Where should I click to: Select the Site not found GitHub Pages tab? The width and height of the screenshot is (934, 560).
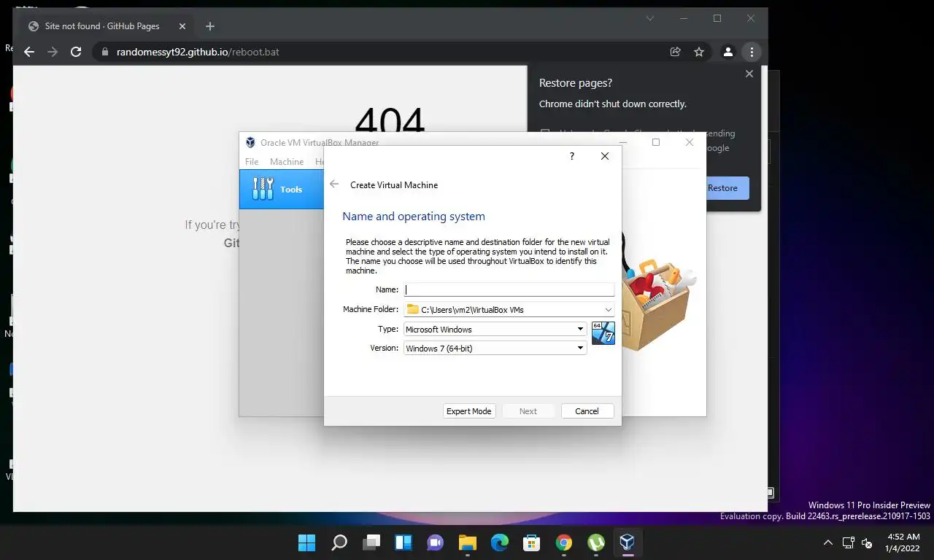tap(101, 26)
